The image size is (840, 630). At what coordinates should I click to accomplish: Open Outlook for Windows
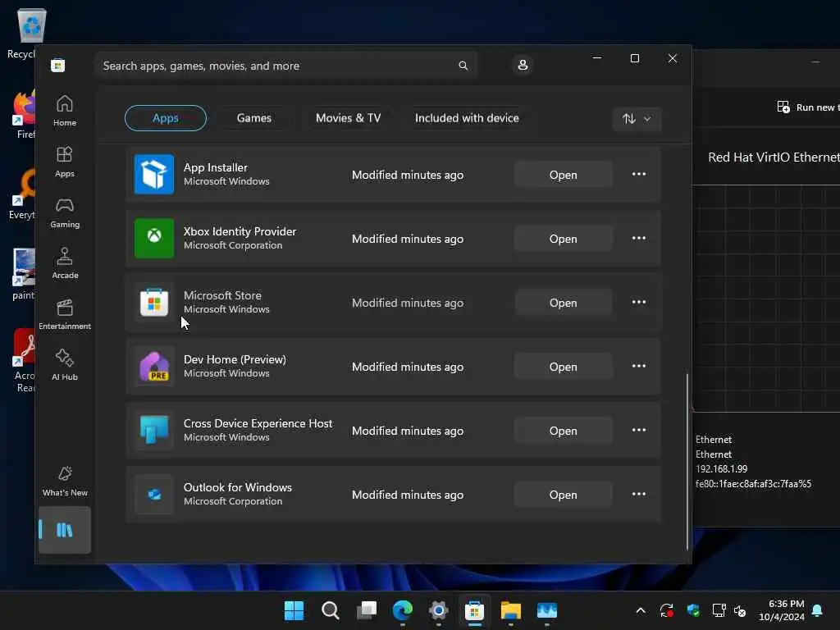coord(563,495)
